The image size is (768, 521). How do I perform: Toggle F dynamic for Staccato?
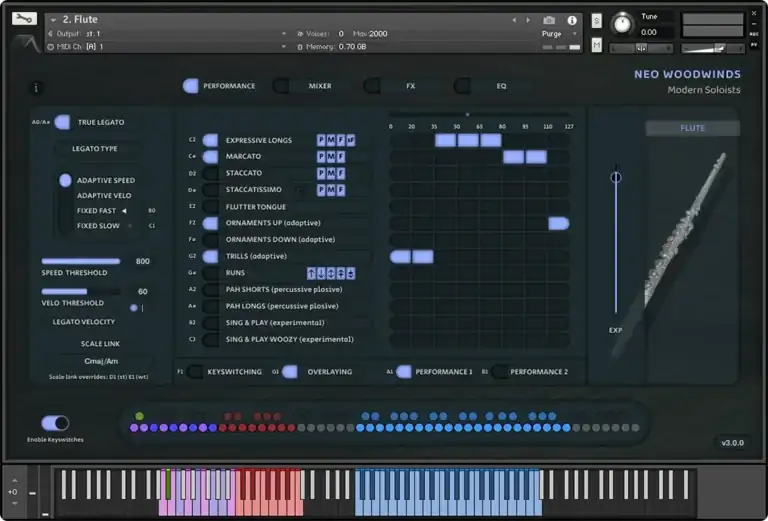point(341,173)
